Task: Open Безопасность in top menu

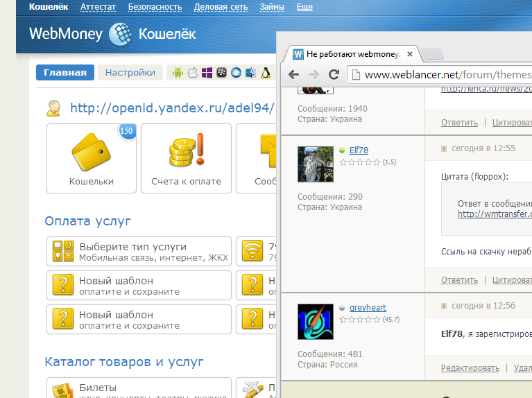Action: tap(155, 7)
